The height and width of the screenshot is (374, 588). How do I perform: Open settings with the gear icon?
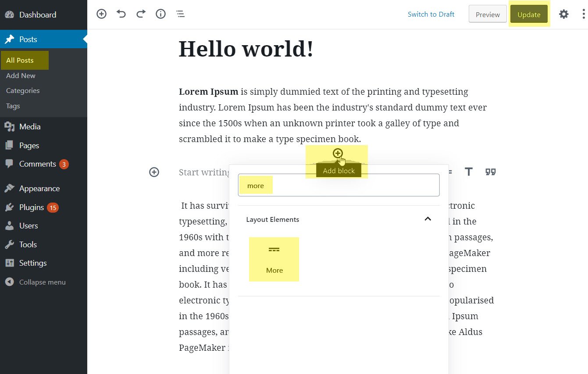tap(563, 14)
